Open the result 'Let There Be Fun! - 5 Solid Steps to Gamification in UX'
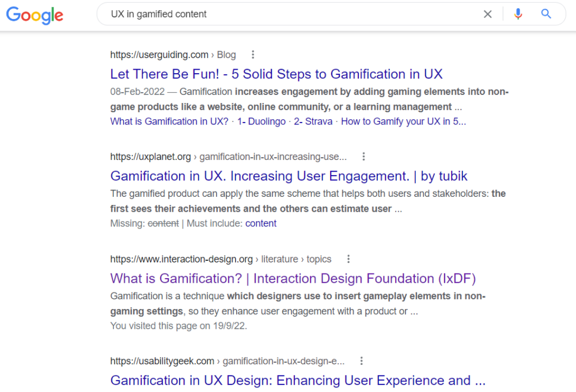Viewport: 576px width, 392px height. 276,74
